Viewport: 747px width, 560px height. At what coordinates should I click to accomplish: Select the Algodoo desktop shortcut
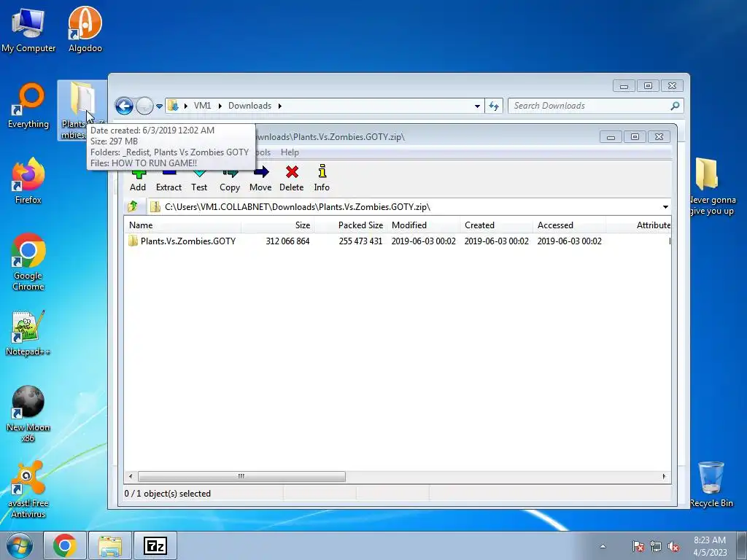point(85,29)
